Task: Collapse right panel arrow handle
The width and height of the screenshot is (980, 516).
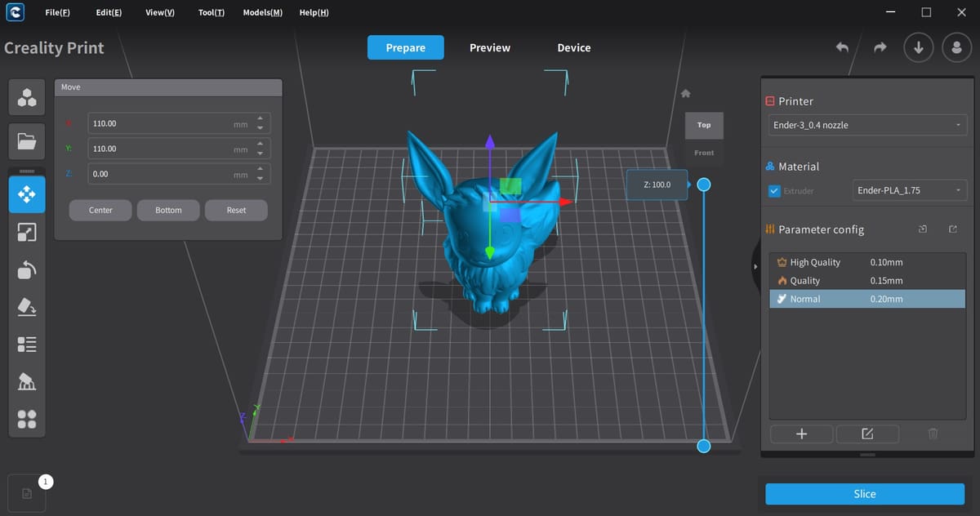Action: click(x=755, y=267)
